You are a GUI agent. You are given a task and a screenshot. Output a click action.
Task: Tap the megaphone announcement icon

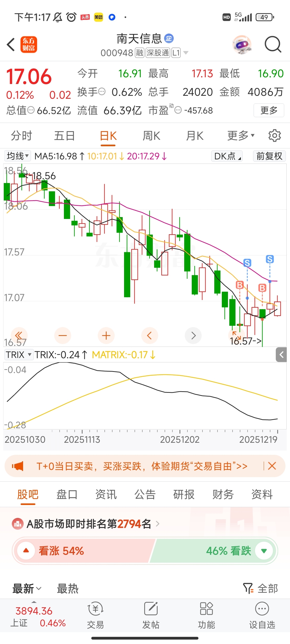[x=17, y=466]
